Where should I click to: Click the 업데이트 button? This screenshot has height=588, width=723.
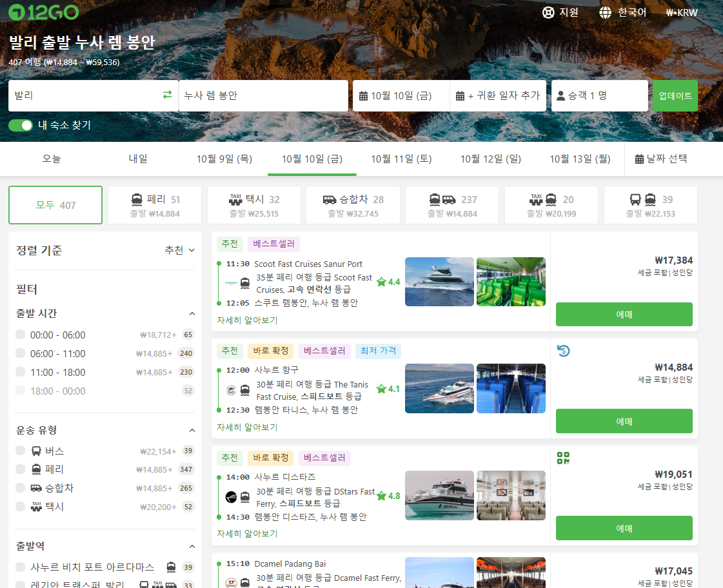[x=675, y=96]
